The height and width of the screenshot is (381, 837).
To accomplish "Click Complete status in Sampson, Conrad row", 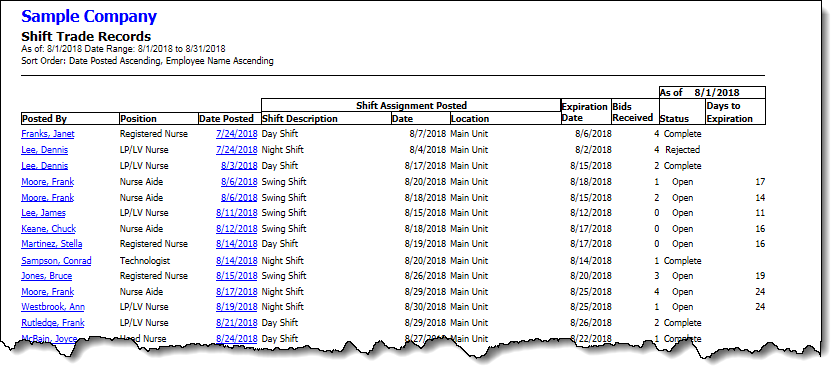I will coord(682,261).
